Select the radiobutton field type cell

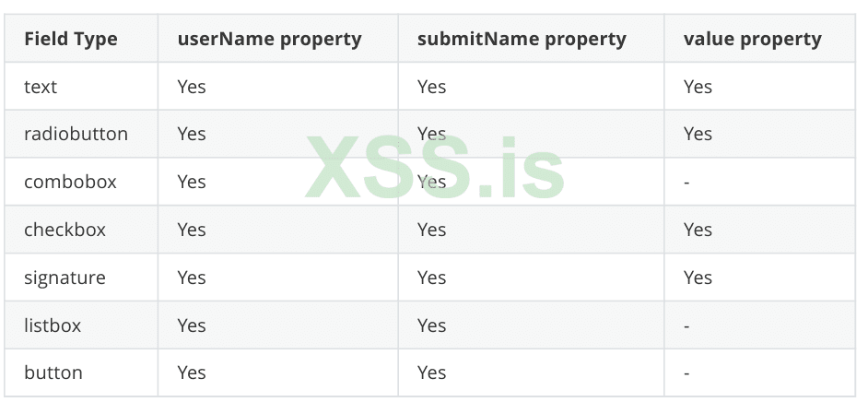[76, 134]
